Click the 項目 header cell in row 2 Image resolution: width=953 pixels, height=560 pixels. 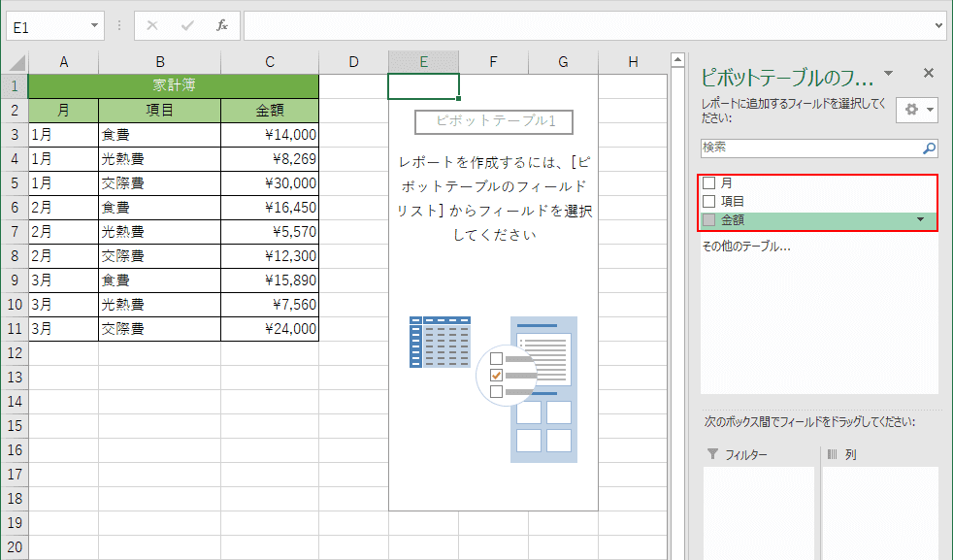[160, 110]
